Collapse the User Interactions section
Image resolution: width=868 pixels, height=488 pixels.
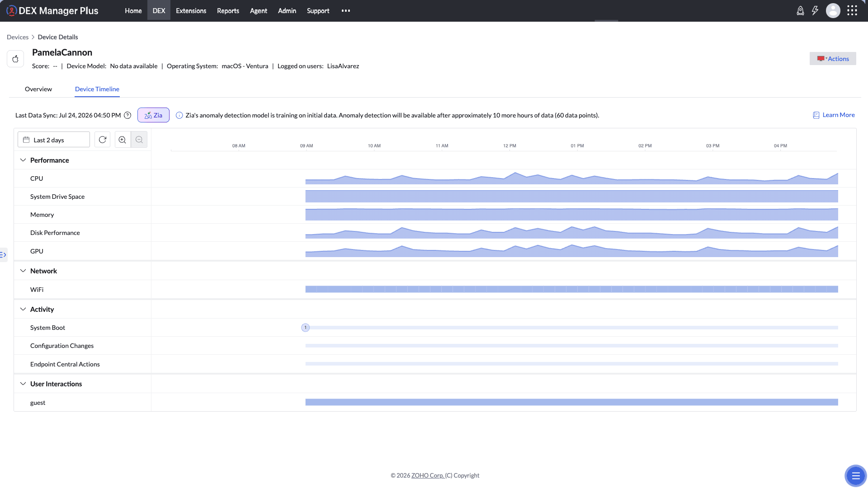tap(23, 384)
